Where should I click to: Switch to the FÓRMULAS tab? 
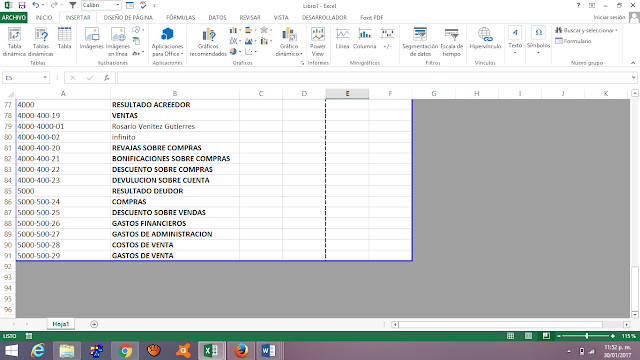point(180,18)
